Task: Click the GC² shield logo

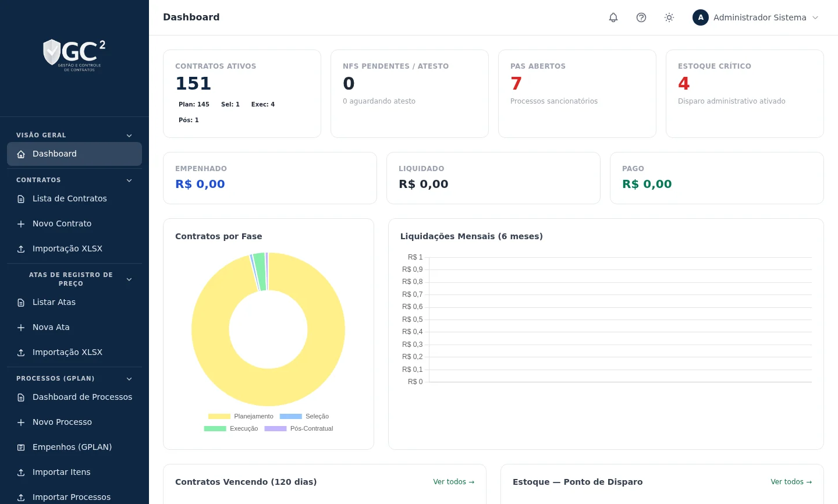Action: point(74,54)
